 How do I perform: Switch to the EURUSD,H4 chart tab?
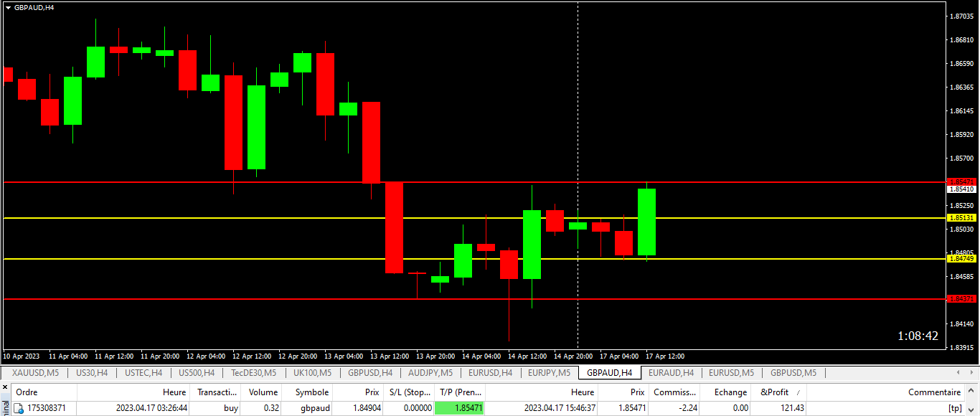click(490, 373)
